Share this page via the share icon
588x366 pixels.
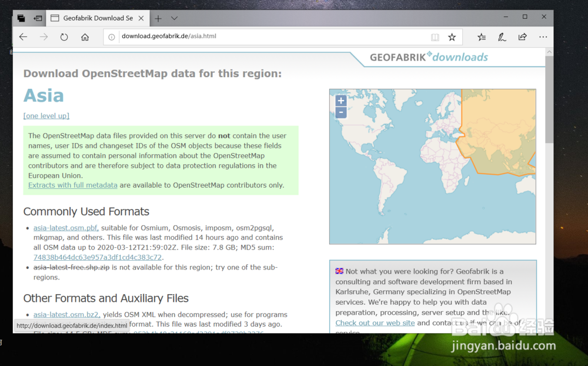[522, 36]
